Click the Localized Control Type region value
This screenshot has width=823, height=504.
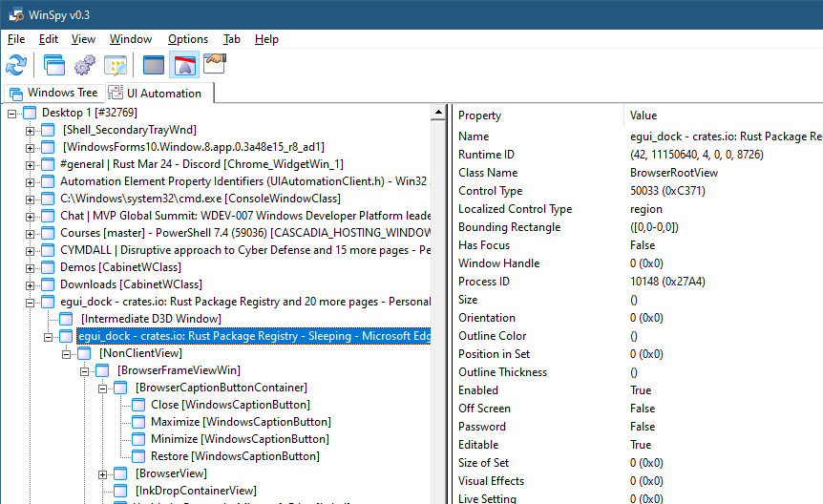pos(646,209)
